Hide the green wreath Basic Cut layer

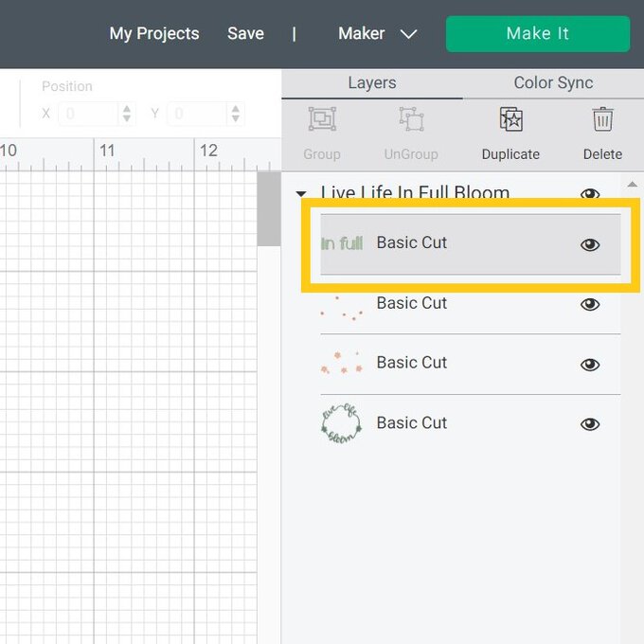[x=590, y=424]
